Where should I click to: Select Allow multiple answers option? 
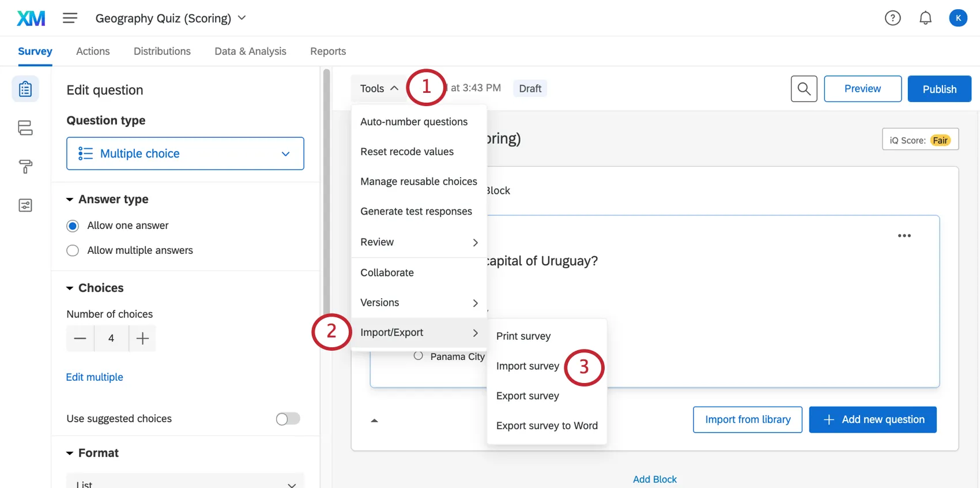[x=73, y=250]
